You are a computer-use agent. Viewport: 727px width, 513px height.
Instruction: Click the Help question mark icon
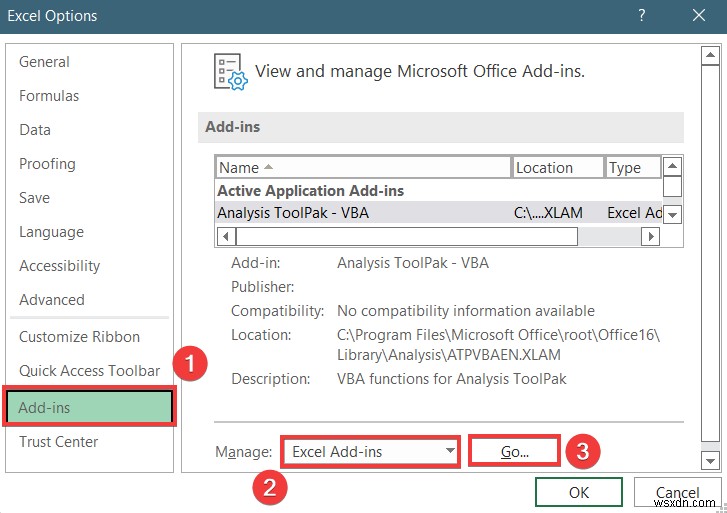pyautogui.click(x=642, y=15)
